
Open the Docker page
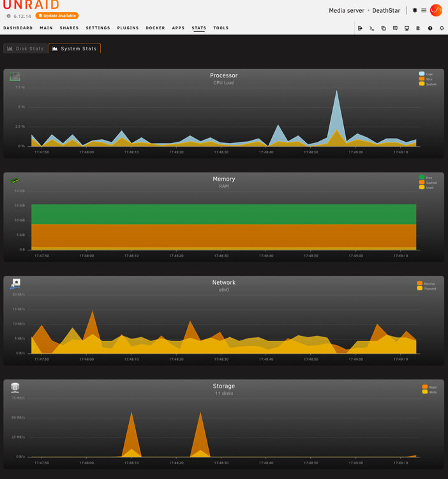155,28
